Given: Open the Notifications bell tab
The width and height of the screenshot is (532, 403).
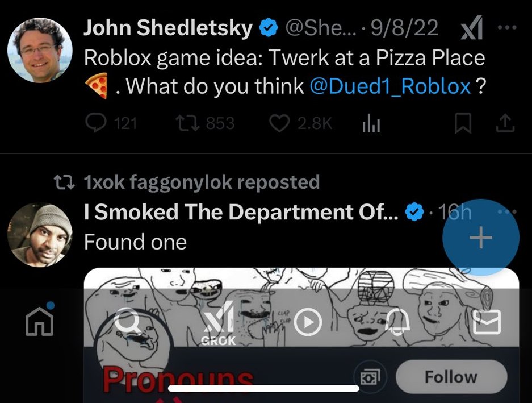Looking at the screenshot, I should point(398,322).
